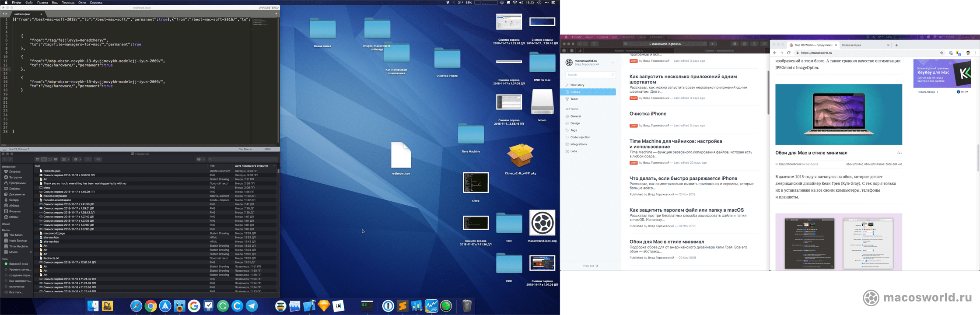Launch iA Writer from the Dock
Screen dimensions: 980x315
[x=338, y=306]
